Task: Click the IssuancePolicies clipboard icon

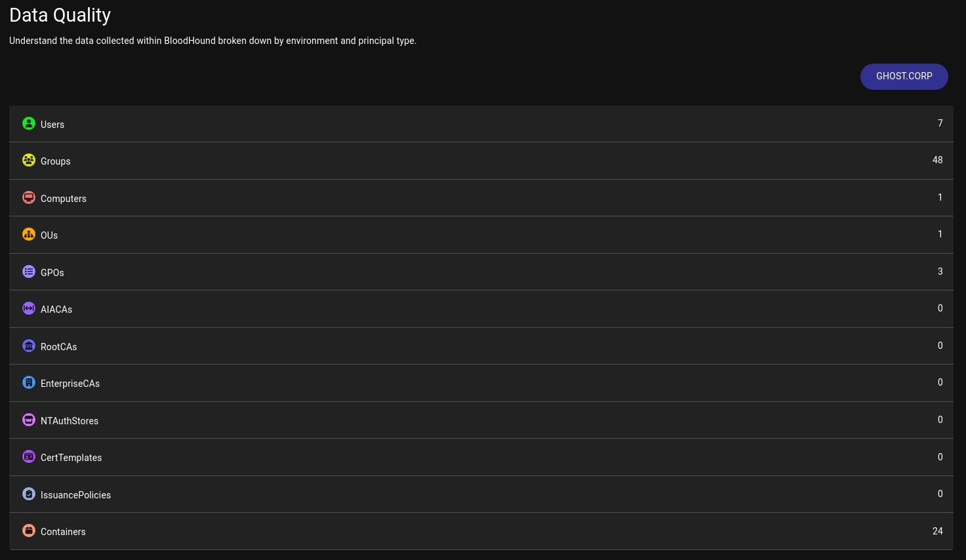Action: (x=29, y=494)
